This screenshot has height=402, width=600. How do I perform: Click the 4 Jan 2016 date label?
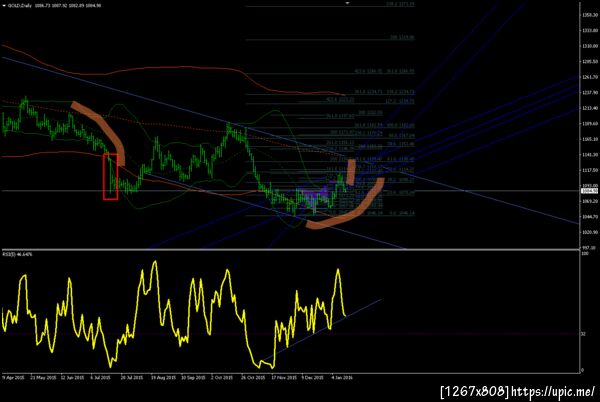[342, 377]
